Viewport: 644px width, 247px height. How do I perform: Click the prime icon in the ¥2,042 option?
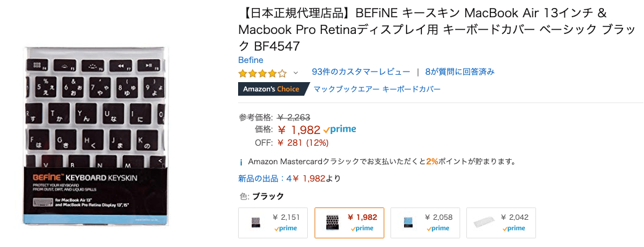512,228
